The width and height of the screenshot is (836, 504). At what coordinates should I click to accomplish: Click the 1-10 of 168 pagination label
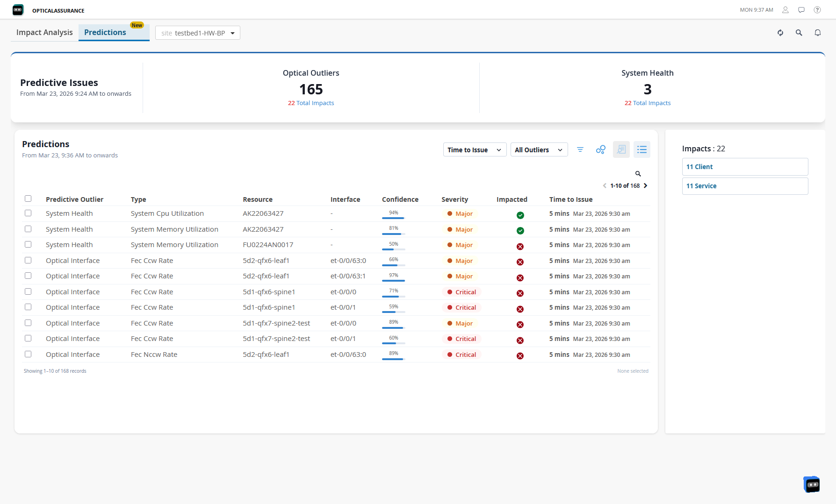[x=625, y=186]
